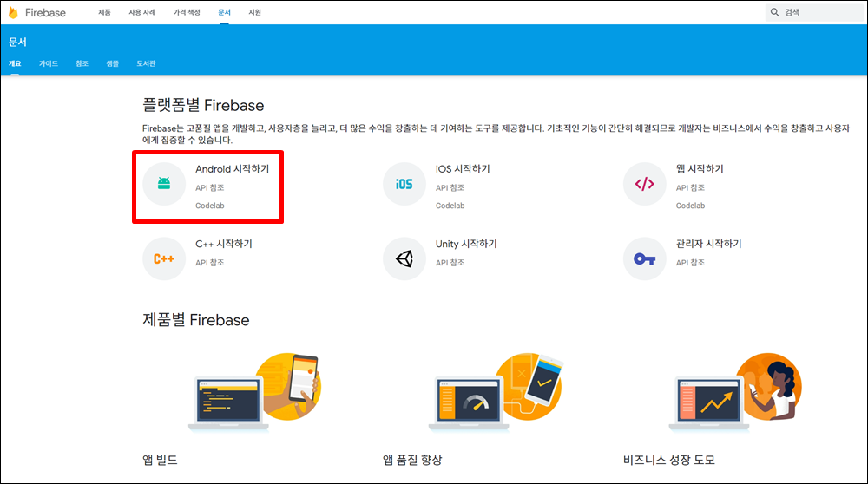Open the 웹 시작하기 link

[x=700, y=169]
